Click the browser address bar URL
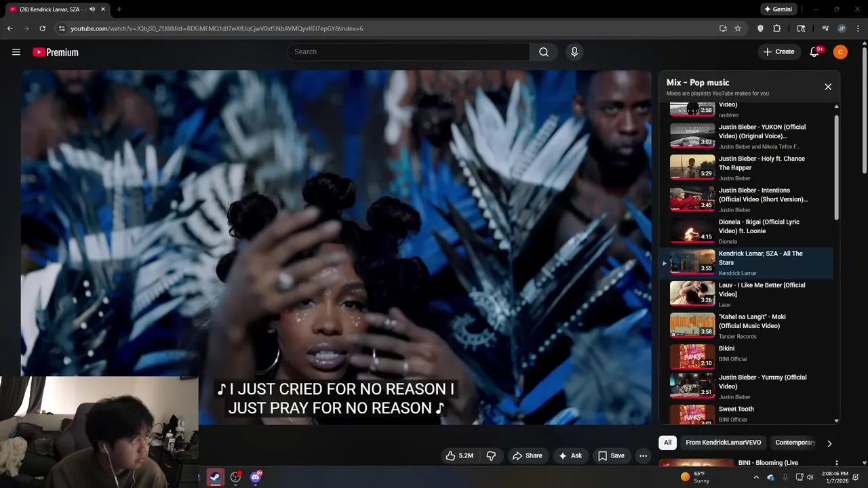Viewport: 868px width, 488px height. click(217, 28)
